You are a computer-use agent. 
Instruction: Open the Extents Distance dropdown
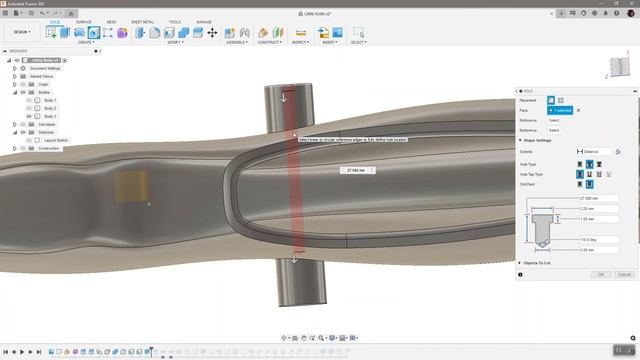point(593,151)
